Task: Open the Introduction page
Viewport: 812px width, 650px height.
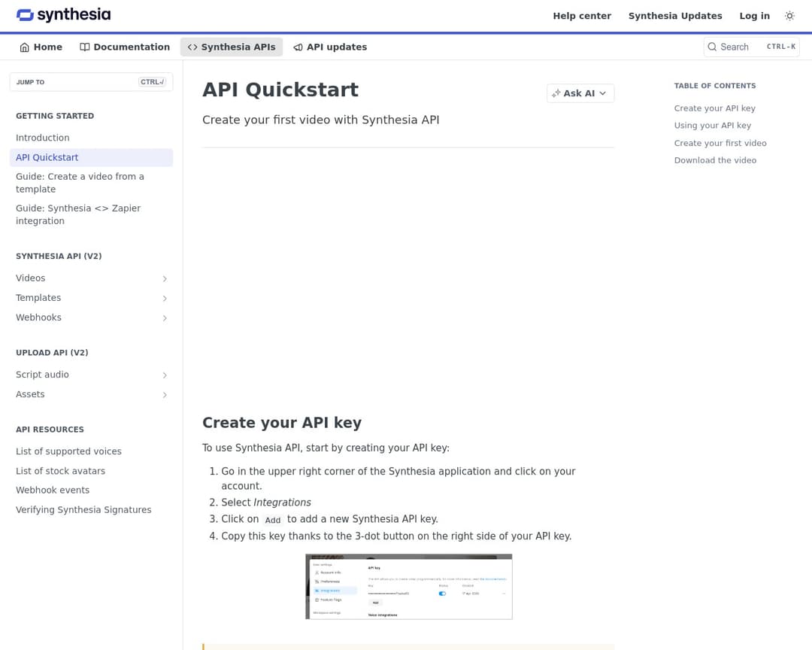Action: (x=42, y=138)
